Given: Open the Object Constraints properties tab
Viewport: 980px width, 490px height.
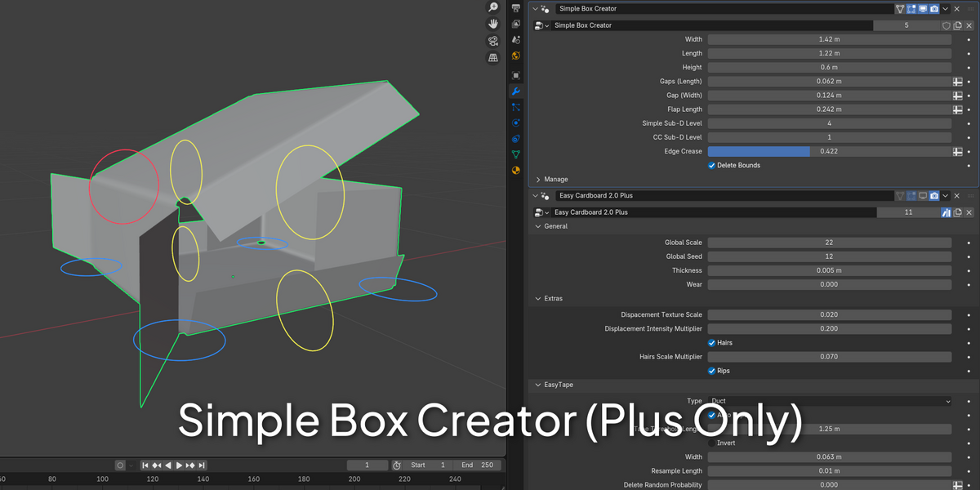Looking at the screenshot, I should [516, 139].
